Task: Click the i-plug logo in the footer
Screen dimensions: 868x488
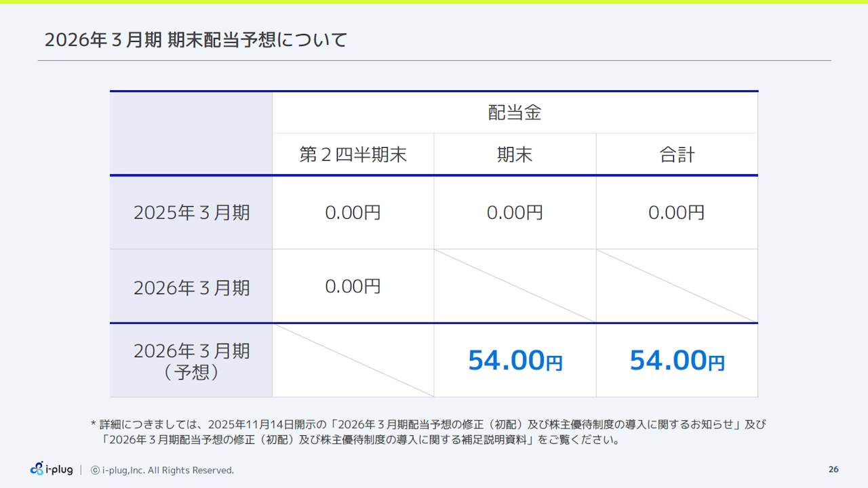Action: (52, 469)
